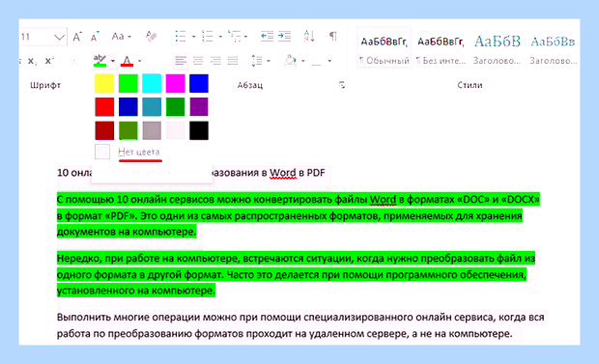
Task: Apply multilevel list formatting
Action: click(234, 37)
